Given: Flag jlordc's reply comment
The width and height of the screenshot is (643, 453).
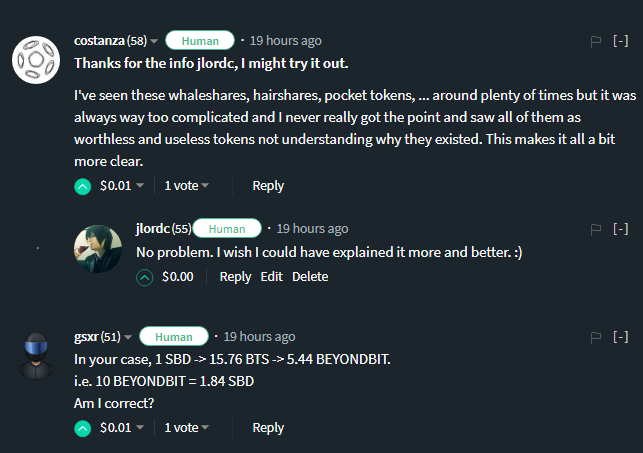Looking at the screenshot, I should pyautogui.click(x=596, y=229).
